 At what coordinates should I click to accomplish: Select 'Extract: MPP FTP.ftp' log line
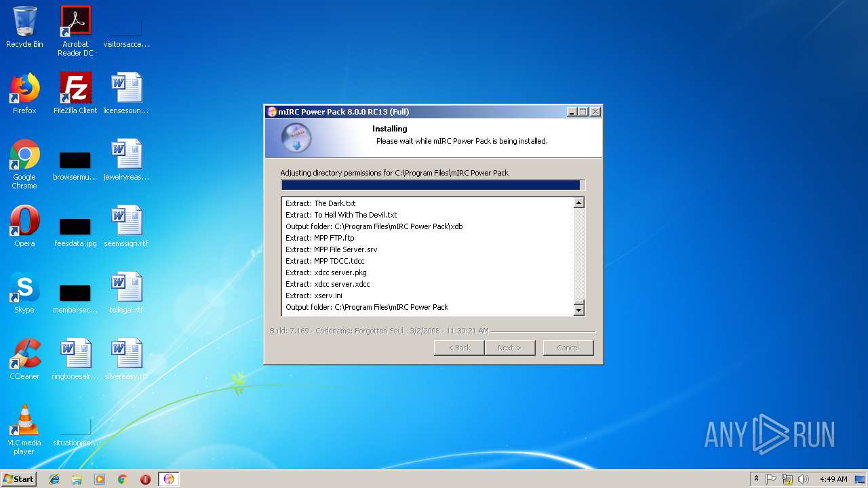(319, 238)
